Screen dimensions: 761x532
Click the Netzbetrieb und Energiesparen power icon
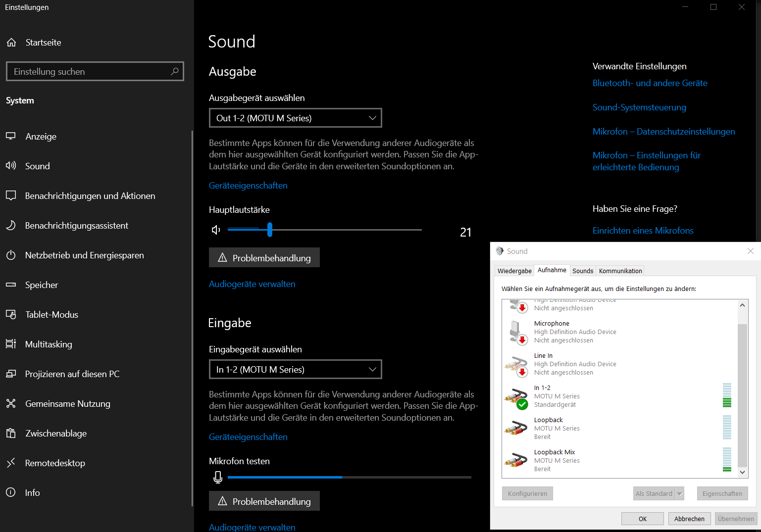[x=11, y=255]
